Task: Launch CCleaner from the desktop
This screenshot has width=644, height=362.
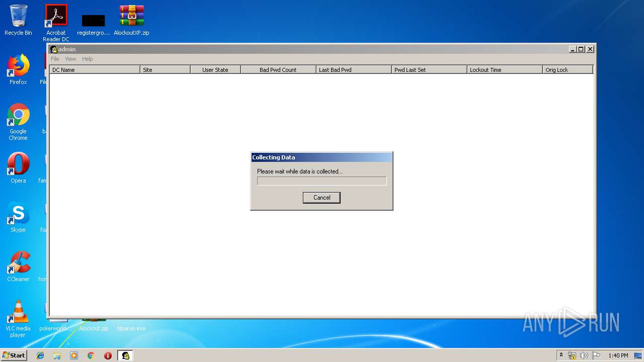Action: coord(18,266)
